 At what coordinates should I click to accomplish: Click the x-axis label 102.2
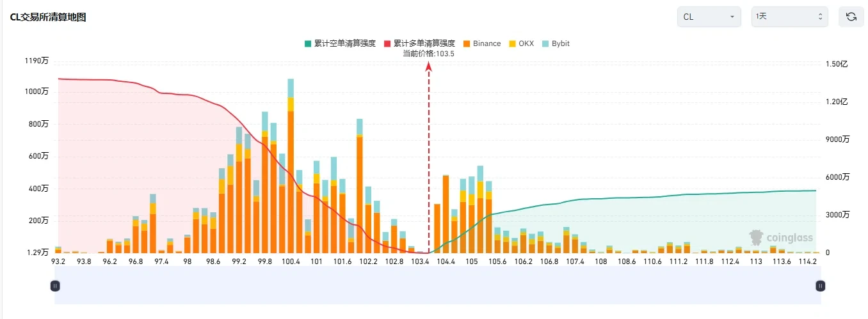click(368, 261)
